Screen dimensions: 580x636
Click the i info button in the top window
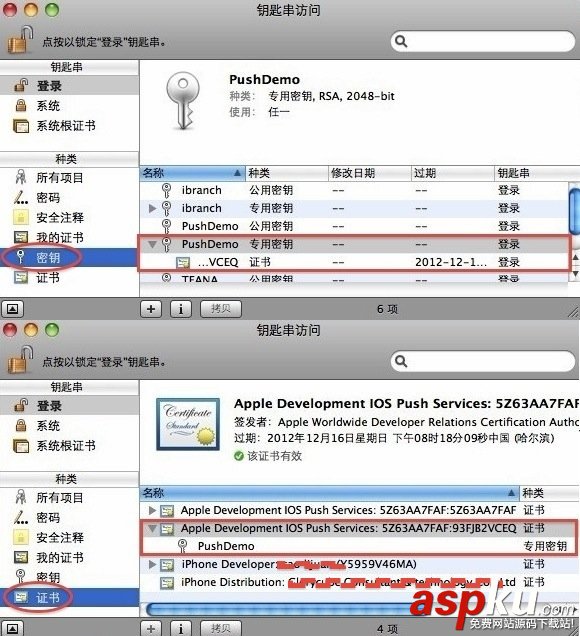tap(181, 309)
